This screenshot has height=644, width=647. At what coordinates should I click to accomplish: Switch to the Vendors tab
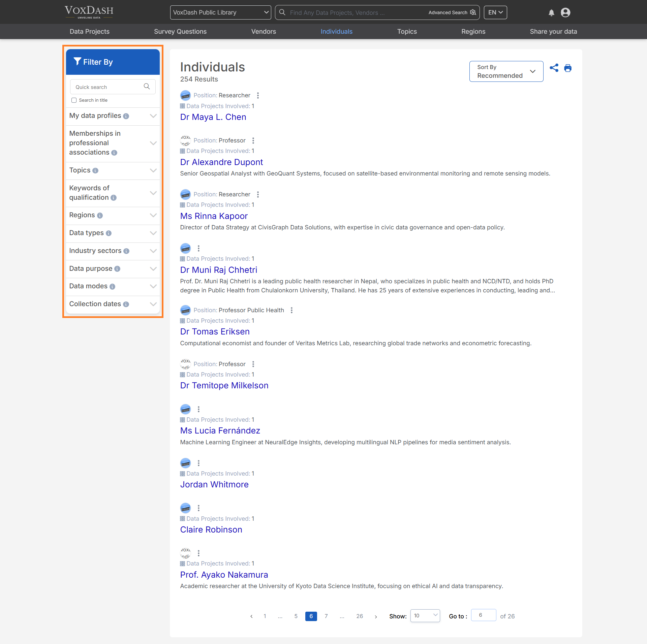coord(264,31)
